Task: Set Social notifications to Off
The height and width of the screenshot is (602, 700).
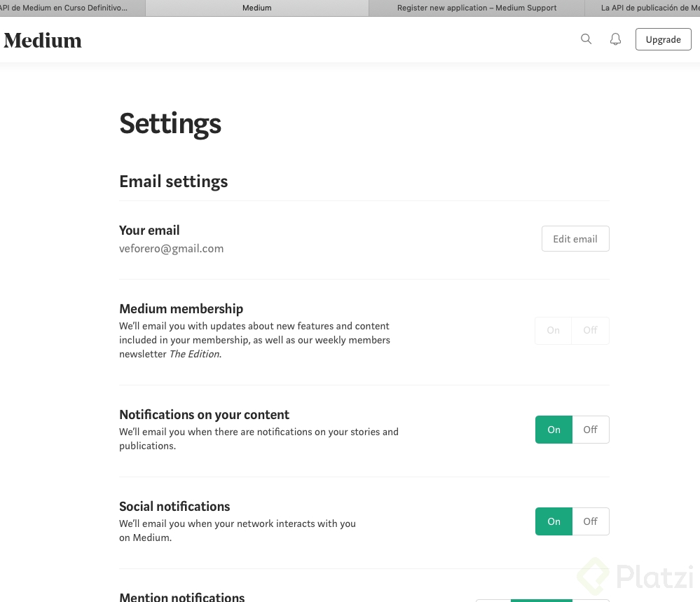Action: tap(591, 521)
